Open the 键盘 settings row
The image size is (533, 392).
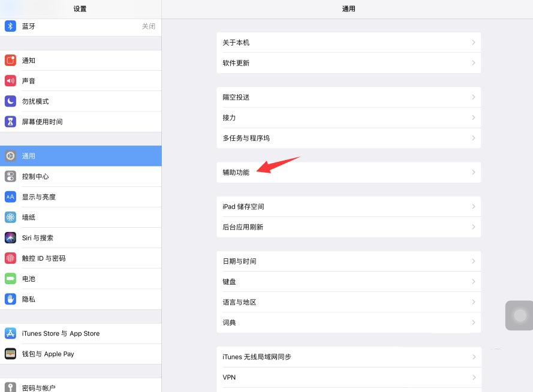click(x=349, y=282)
